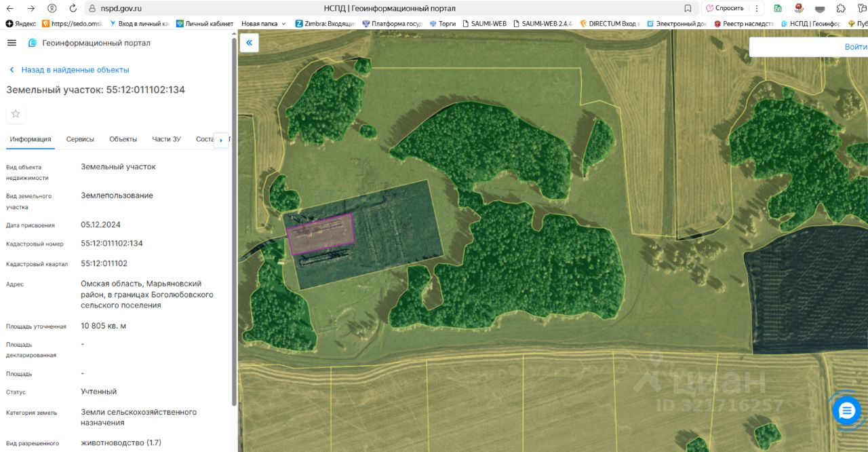Switch to the Информация tab
Viewport: 868px width, 452px height.
pyautogui.click(x=31, y=139)
